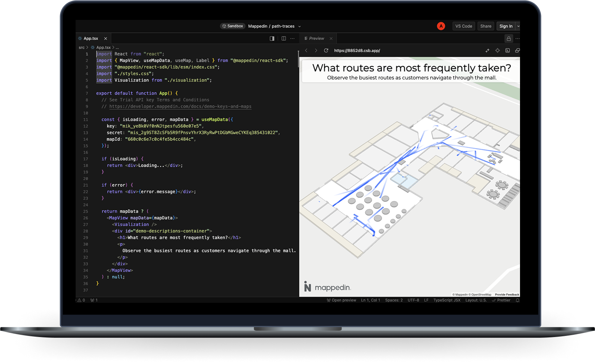Open the notifications bell in status bar

517,300
